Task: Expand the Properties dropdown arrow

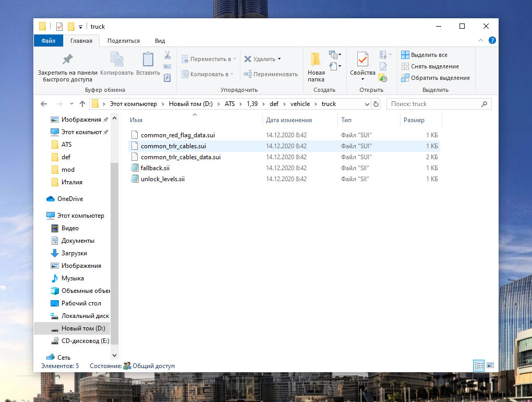Action: click(362, 79)
